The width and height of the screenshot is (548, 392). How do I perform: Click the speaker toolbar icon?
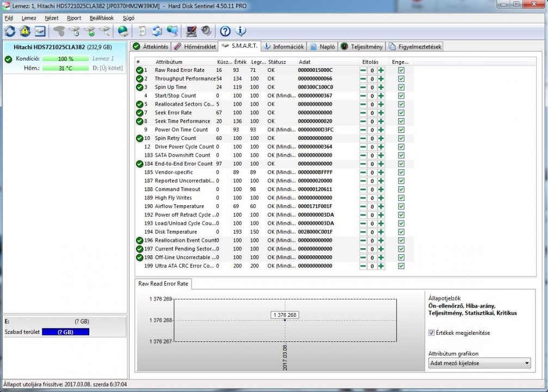206,32
